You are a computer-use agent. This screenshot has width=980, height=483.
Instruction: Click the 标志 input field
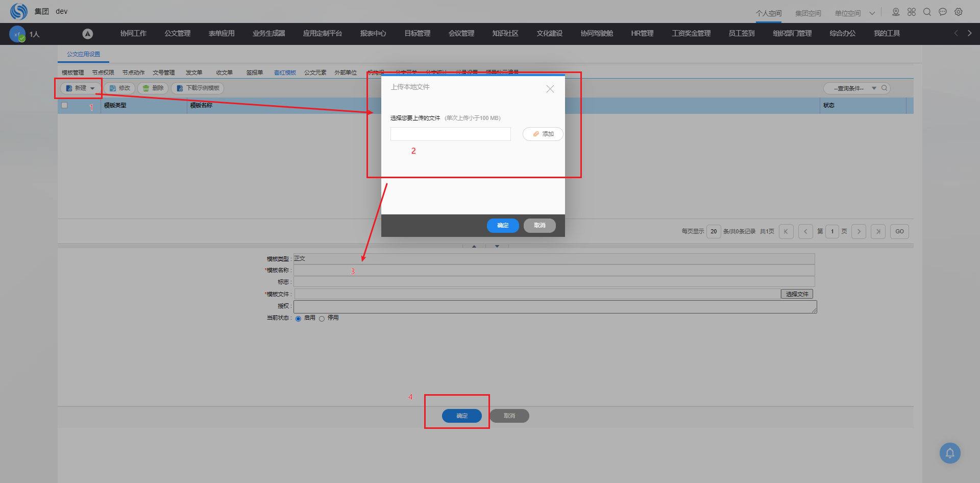click(x=554, y=282)
